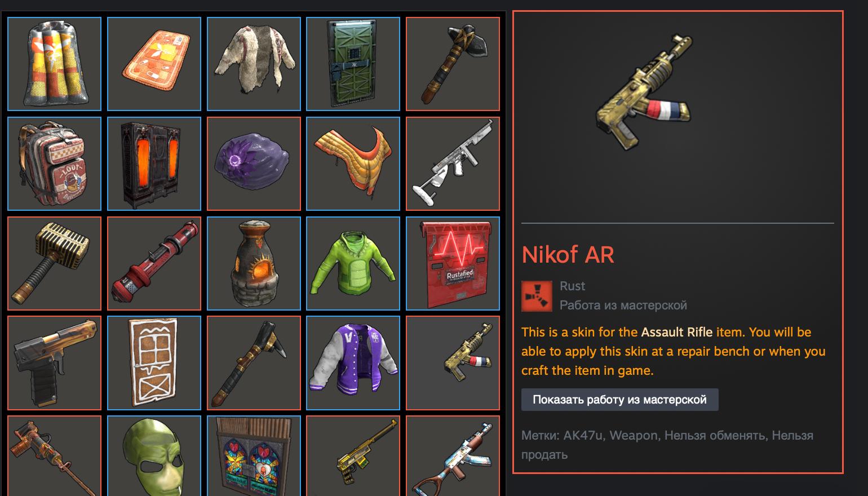Click the purple varsity jacket item
The image size is (868, 496).
pos(353,363)
